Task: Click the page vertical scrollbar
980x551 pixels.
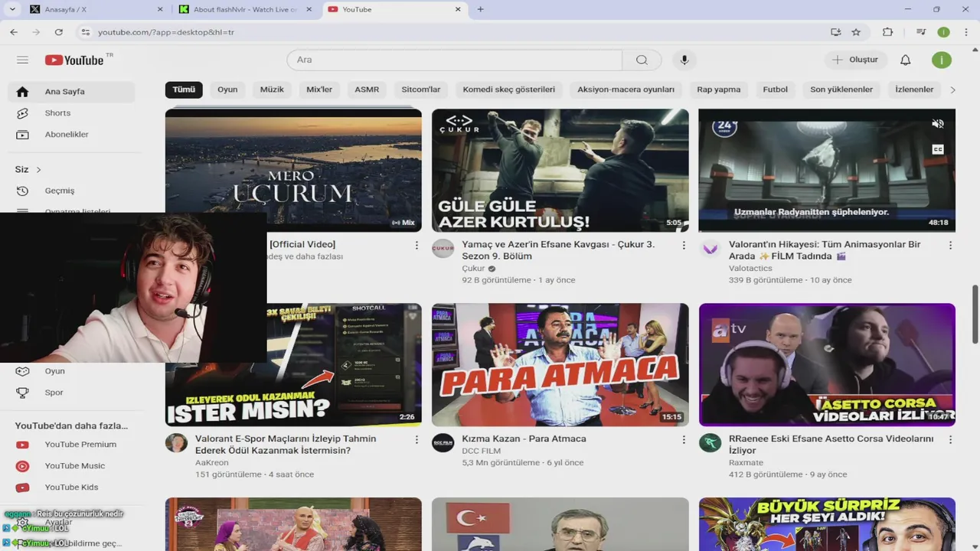Action: pos(975,314)
